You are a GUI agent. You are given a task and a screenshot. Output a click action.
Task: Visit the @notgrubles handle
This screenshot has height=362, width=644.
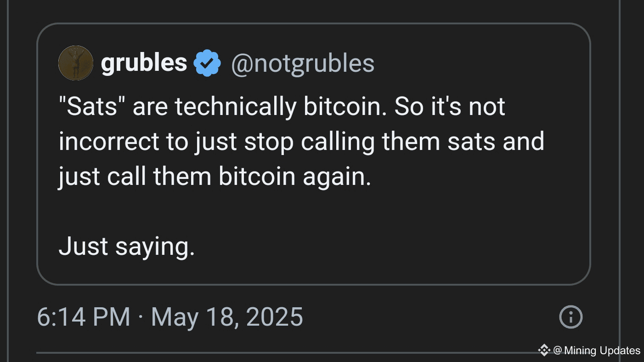tap(303, 63)
